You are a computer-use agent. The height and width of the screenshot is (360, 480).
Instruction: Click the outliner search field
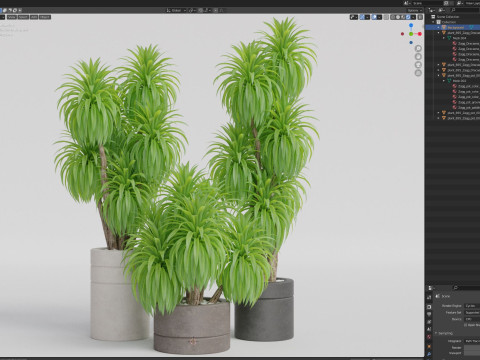465,10
